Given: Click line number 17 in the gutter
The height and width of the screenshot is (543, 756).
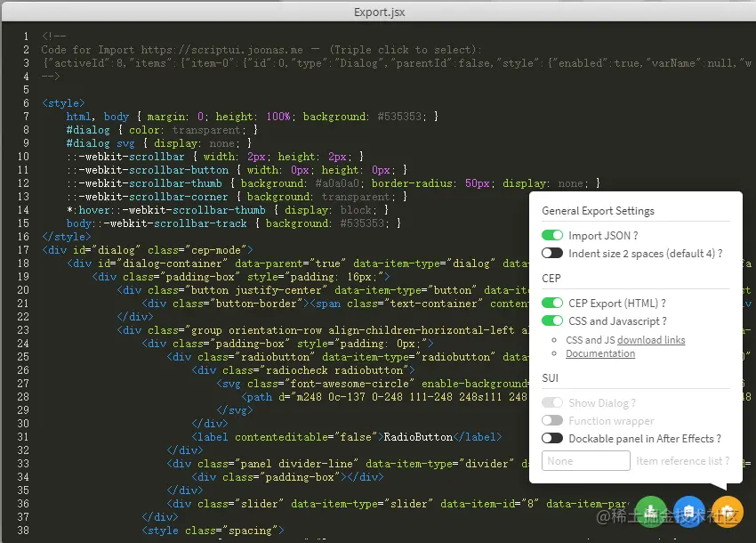Looking at the screenshot, I should [x=23, y=250].
